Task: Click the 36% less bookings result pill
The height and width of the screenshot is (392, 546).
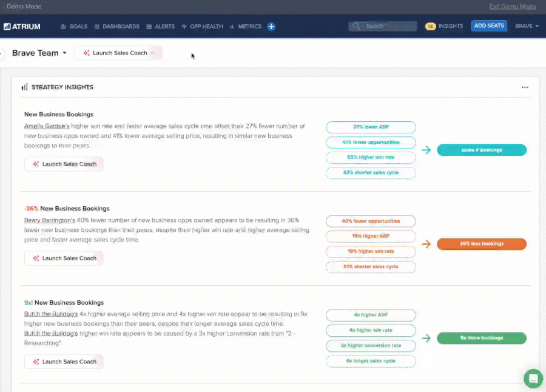Action: pos(482,244)
